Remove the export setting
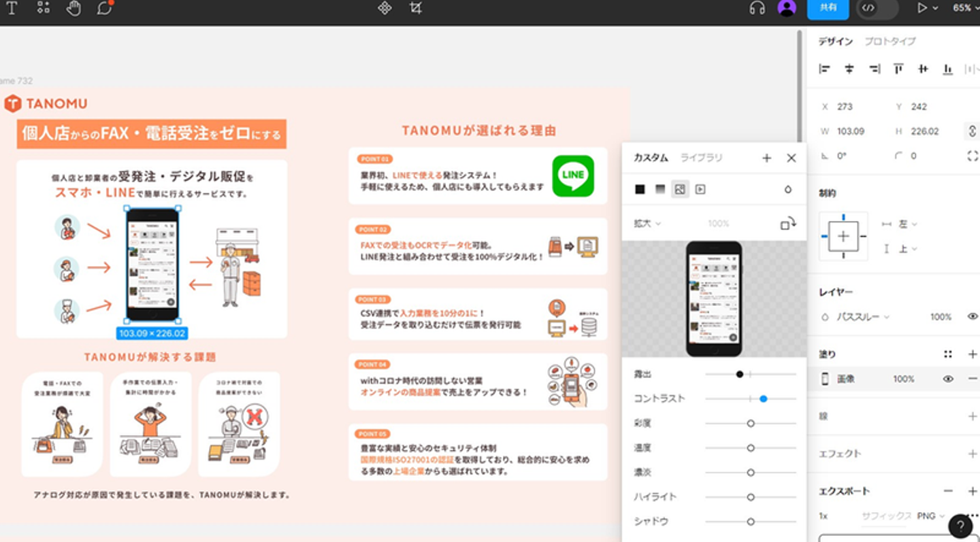This screenshot has height=542, width=980. 947,491
